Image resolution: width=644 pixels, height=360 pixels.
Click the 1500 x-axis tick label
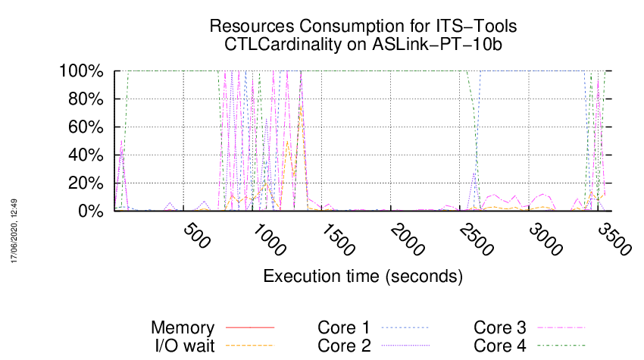point(338,239)
